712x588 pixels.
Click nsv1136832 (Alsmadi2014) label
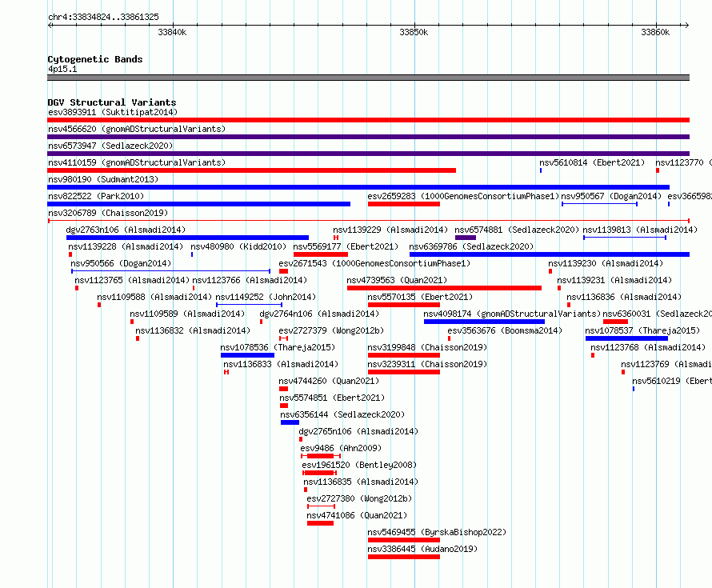pos(193,330)
